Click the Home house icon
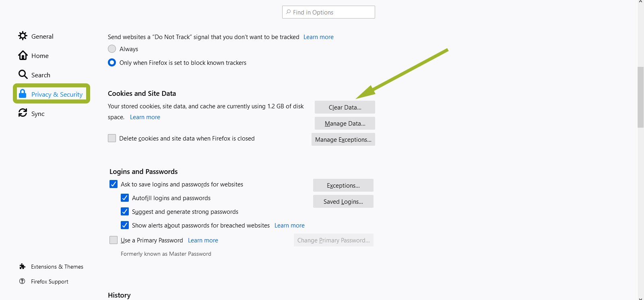The width and height of the screenshot is (644, 300). click(x=23, y=56)
